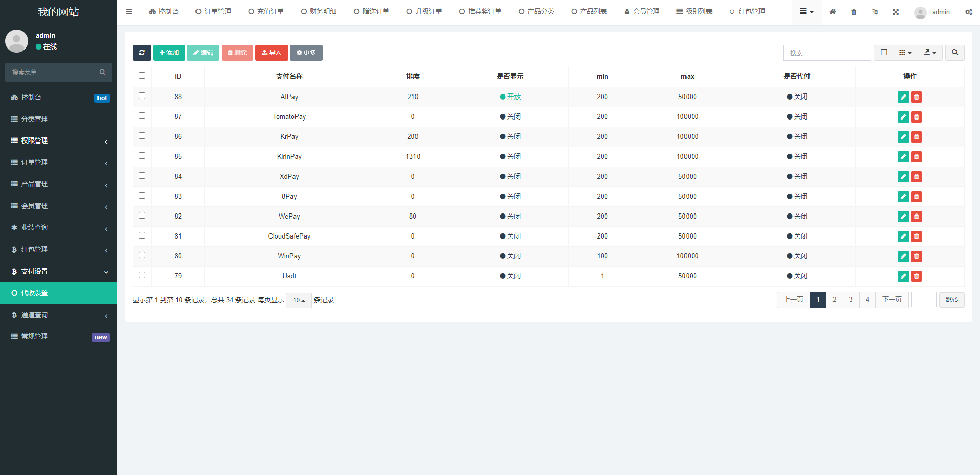Click the home icon in top bar
The width and height of the screenshot is (980, 475).
tap(832, 12)
